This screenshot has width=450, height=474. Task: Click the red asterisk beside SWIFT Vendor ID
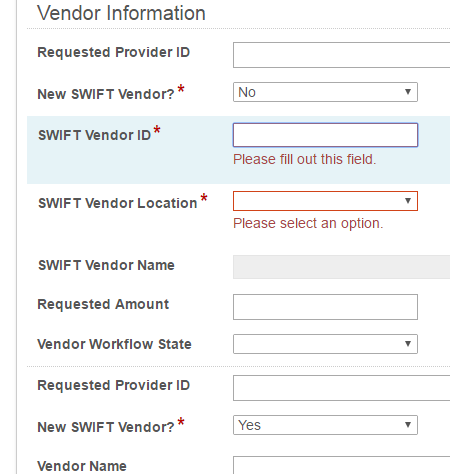pos(157,129)
